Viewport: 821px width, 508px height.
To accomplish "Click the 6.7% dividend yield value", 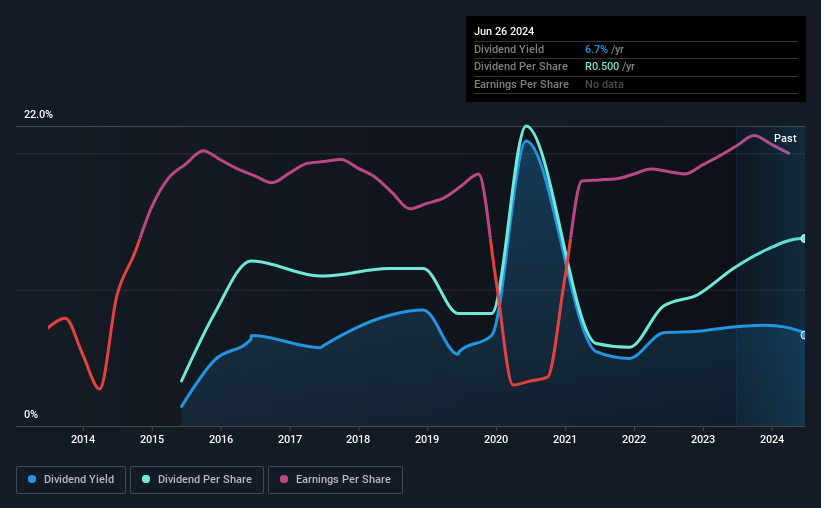I will [596, 49].
